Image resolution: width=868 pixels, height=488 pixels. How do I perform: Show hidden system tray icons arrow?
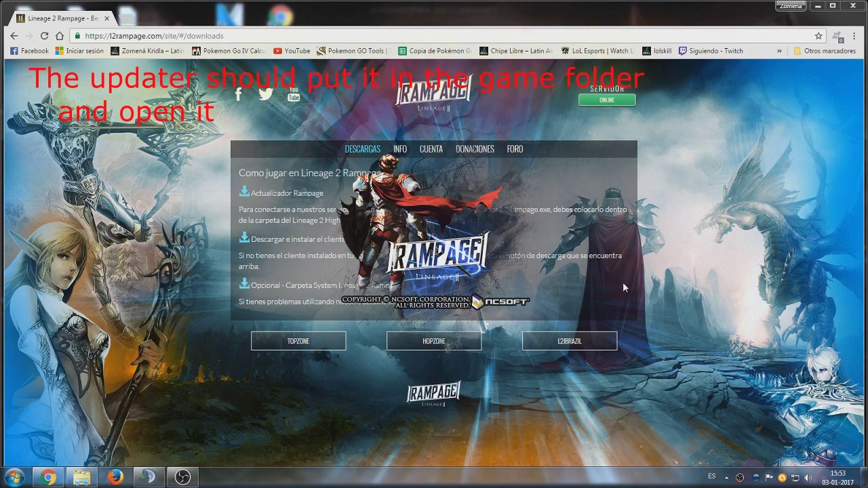pos(727,478)
